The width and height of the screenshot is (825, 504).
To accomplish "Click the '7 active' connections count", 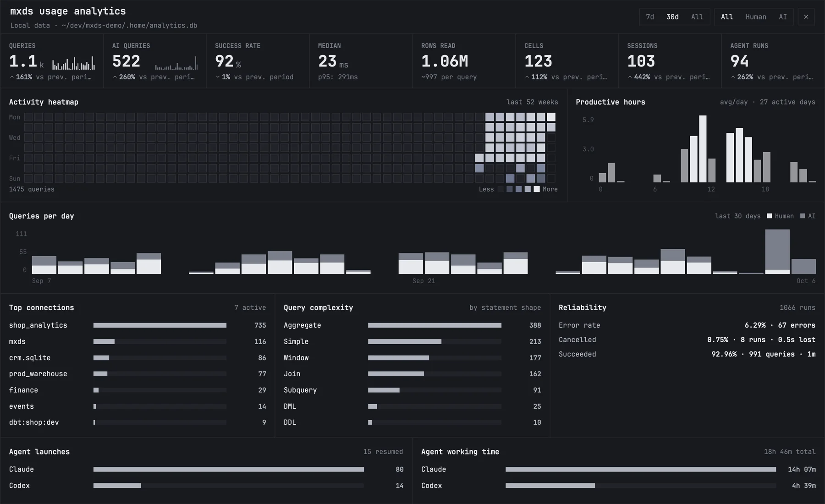I will pos(250,308).
